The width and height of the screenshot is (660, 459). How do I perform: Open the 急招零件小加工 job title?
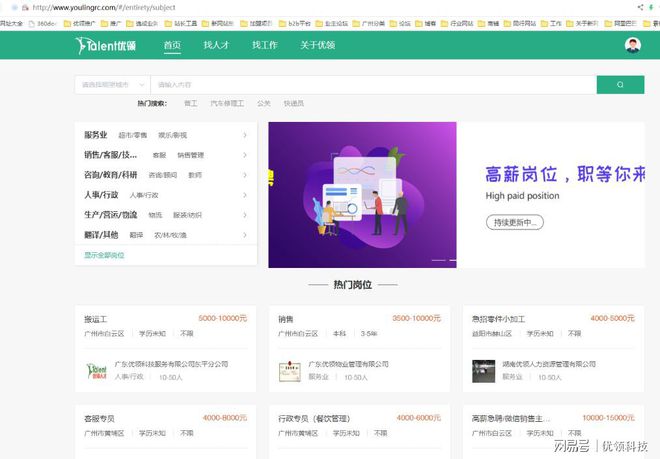click(x=498, y=319)
